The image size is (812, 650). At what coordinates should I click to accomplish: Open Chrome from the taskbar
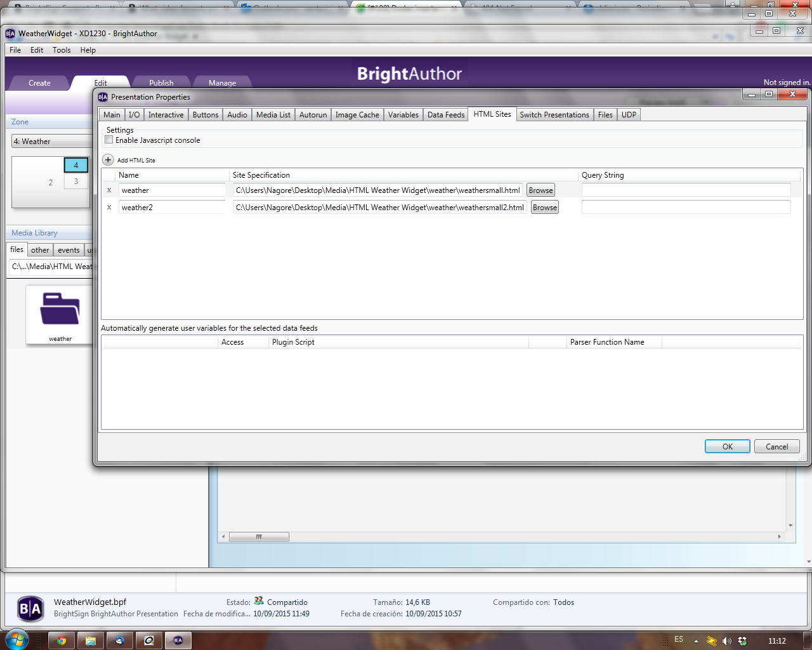point(62,640)
